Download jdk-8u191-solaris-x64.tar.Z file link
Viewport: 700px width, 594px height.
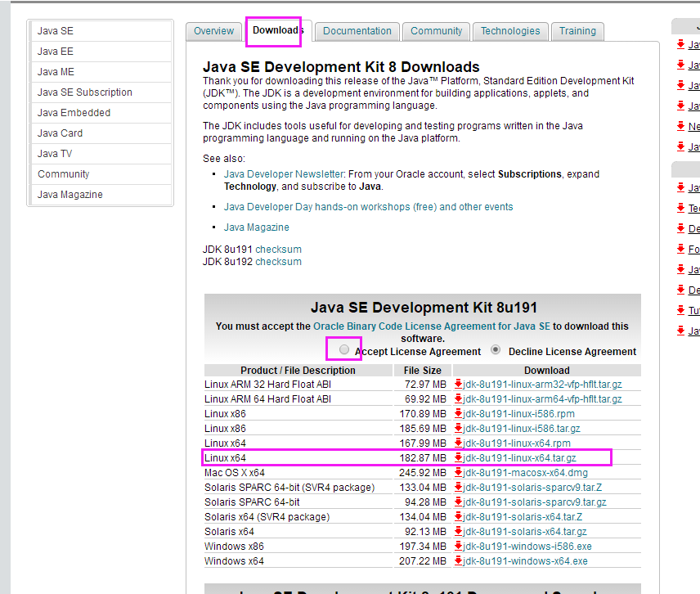coord(523,517)
